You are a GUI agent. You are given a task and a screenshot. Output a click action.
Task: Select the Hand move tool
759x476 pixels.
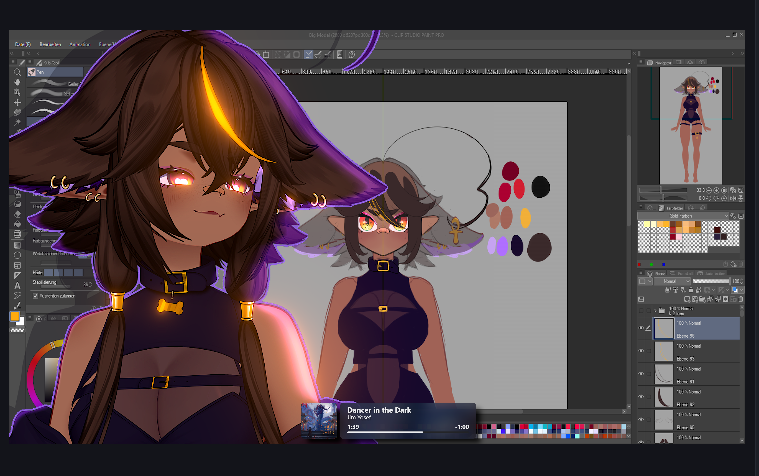coord(17,82)
